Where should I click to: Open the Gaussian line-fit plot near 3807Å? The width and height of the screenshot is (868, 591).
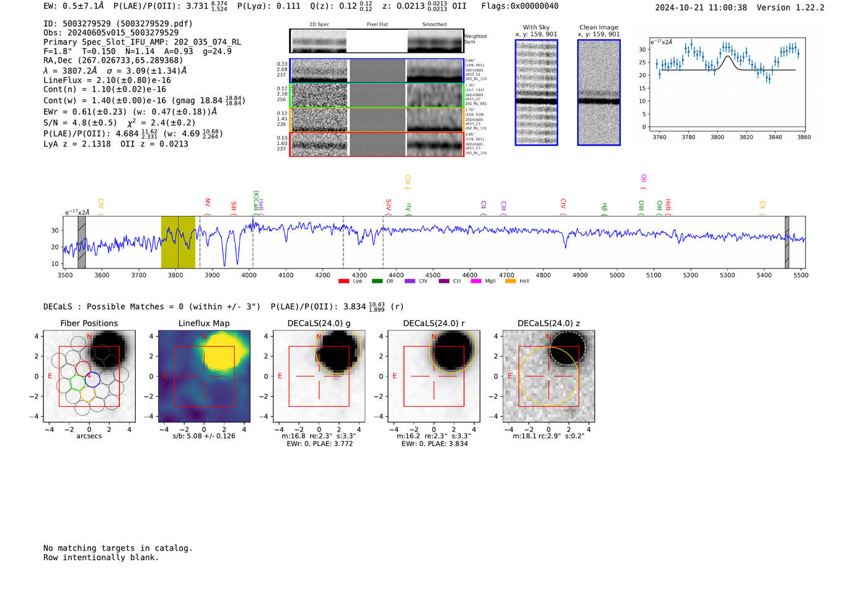coord(727,84)
